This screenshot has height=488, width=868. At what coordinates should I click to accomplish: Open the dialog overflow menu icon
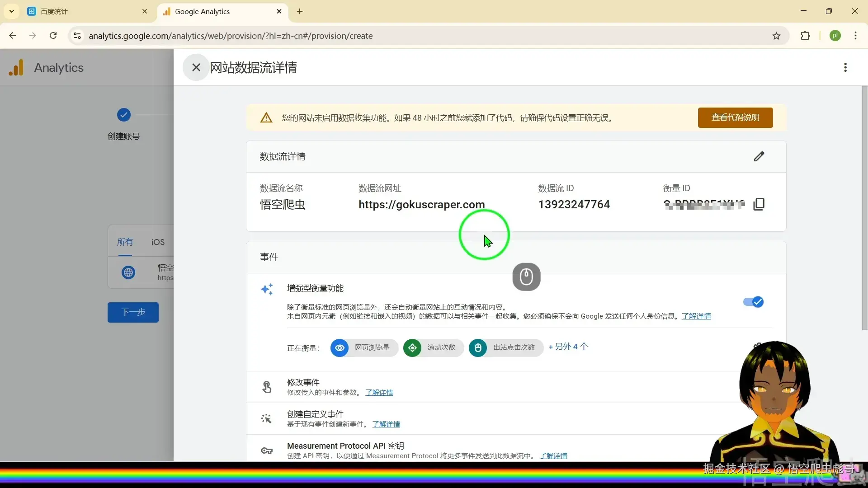click(x=845, y=67)
